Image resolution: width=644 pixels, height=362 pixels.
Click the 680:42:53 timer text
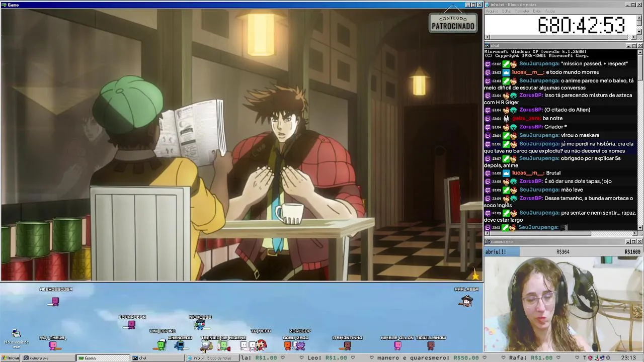coord(582,25)
